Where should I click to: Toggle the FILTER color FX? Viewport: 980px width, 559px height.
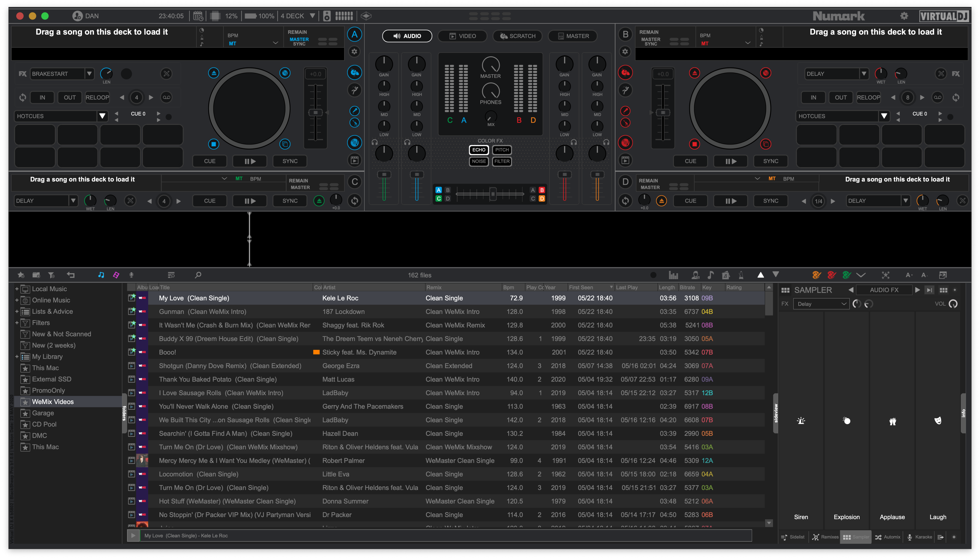tap(501, 161)
